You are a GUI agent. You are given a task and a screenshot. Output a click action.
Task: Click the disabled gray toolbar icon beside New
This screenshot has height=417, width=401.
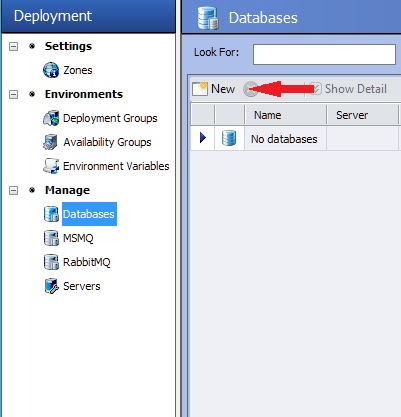(x=250, y=89)
